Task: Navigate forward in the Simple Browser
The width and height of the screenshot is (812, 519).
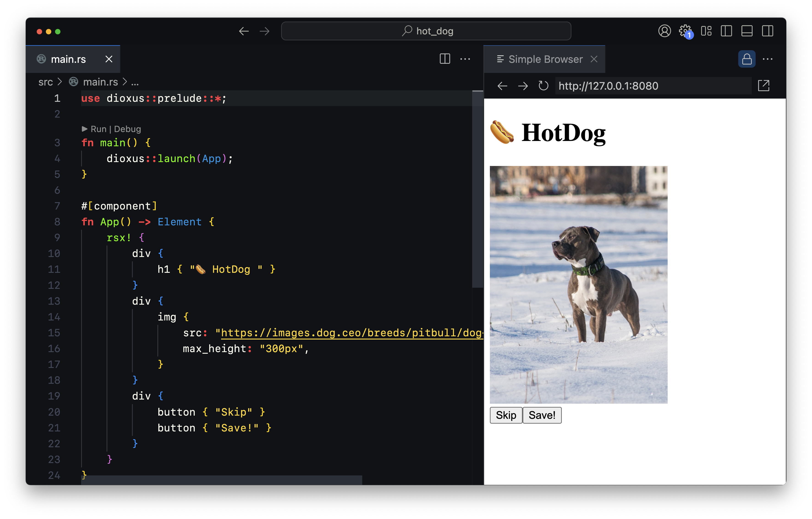Action: coord(523,86)
